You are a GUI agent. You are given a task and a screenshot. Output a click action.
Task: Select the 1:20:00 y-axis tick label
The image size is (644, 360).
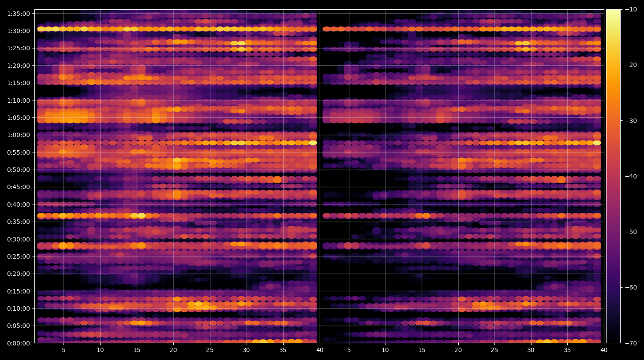[19, 66]
